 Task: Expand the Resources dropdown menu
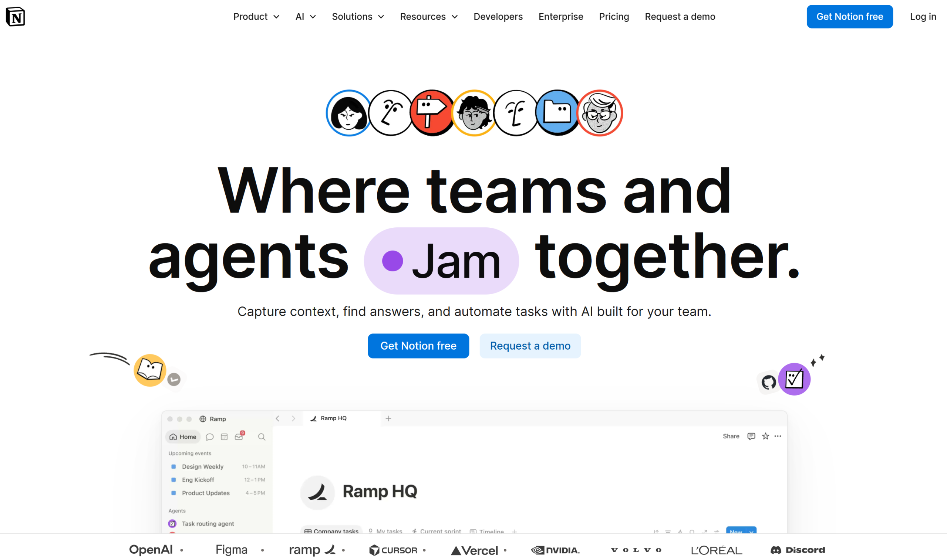click(429, 17)
